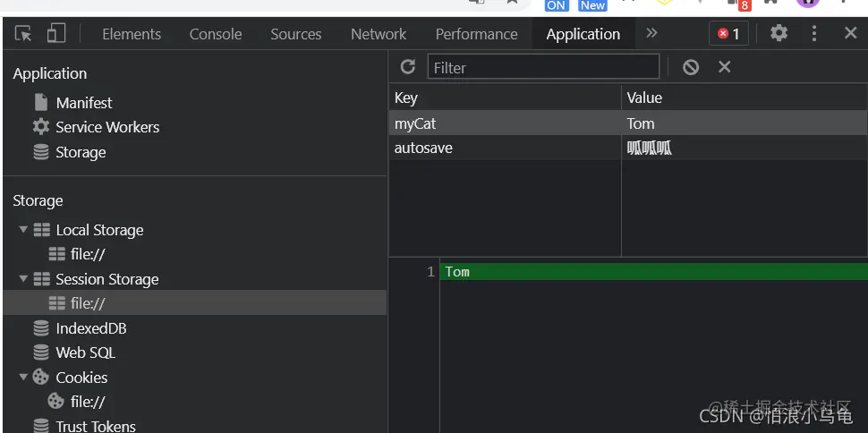Open IndexedDB item
868x433 pixels.
point(91,328)
